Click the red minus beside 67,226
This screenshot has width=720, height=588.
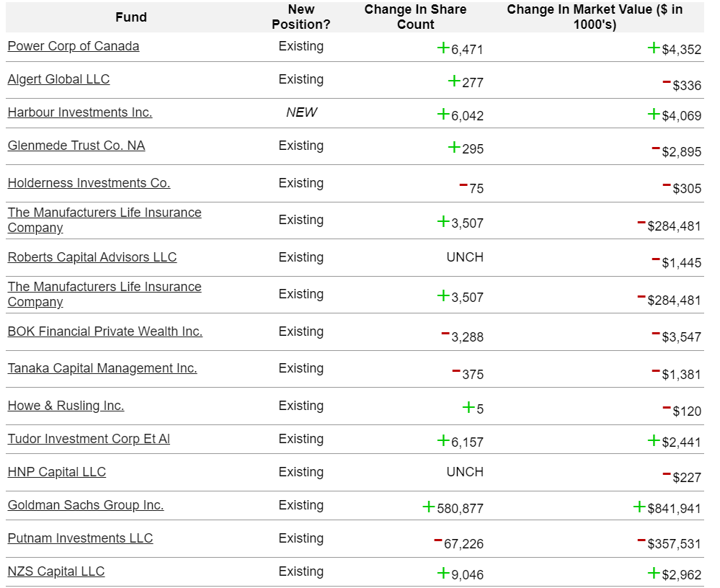(437, 540)
